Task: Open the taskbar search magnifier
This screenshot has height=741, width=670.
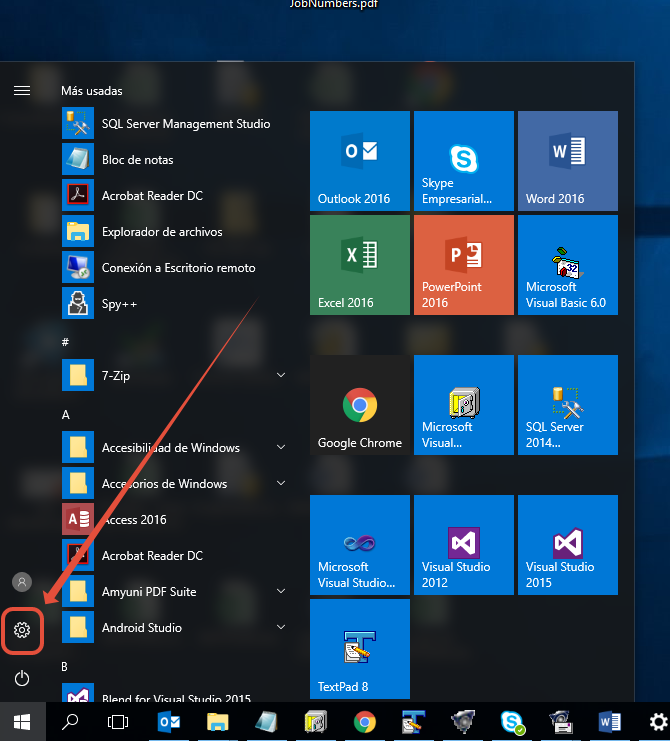Action: (70, 722)
